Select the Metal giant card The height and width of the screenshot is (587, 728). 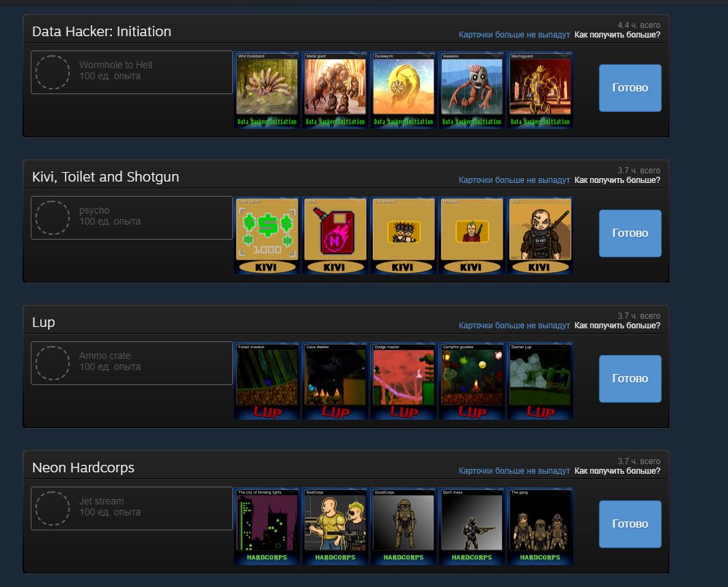click(335, 89)
